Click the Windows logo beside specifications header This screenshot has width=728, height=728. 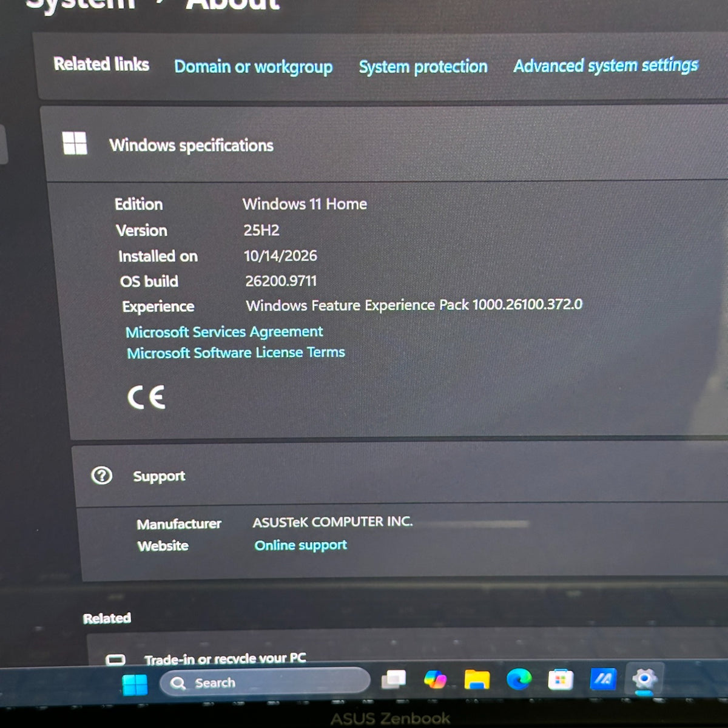pos(75,143)
